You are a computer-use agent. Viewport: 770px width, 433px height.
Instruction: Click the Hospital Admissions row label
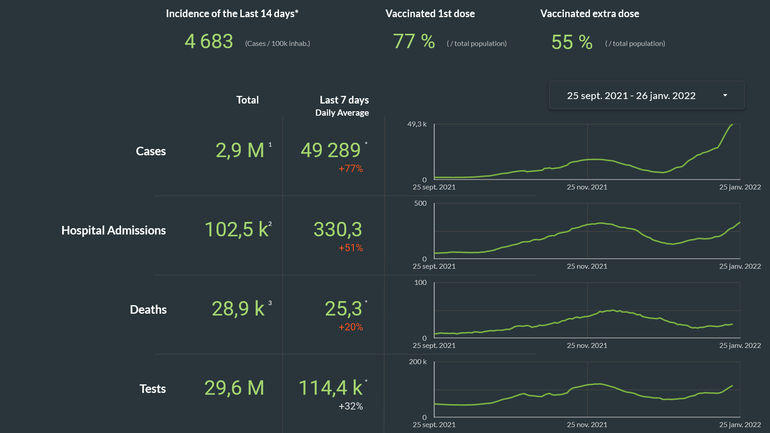(x=113, y=230)
